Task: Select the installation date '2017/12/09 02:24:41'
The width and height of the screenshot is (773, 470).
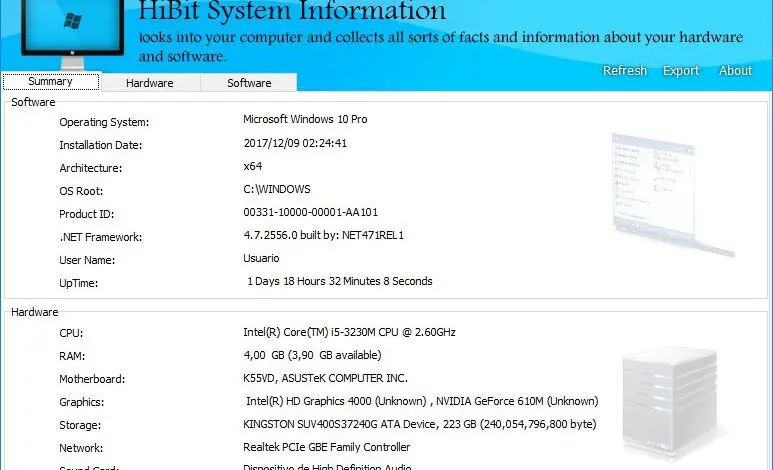Action: (295, 143)
